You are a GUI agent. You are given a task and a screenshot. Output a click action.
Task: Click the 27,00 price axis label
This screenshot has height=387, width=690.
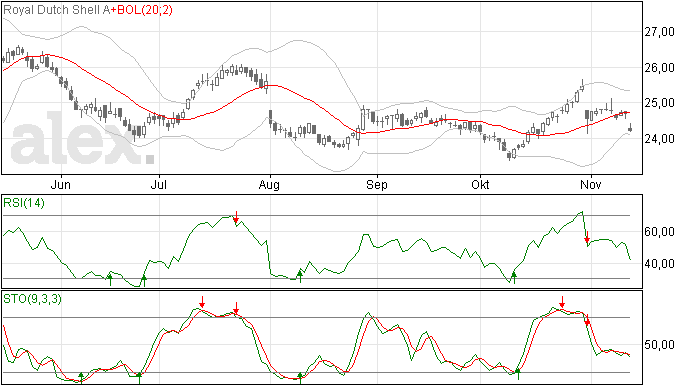(x=659, y=32)
